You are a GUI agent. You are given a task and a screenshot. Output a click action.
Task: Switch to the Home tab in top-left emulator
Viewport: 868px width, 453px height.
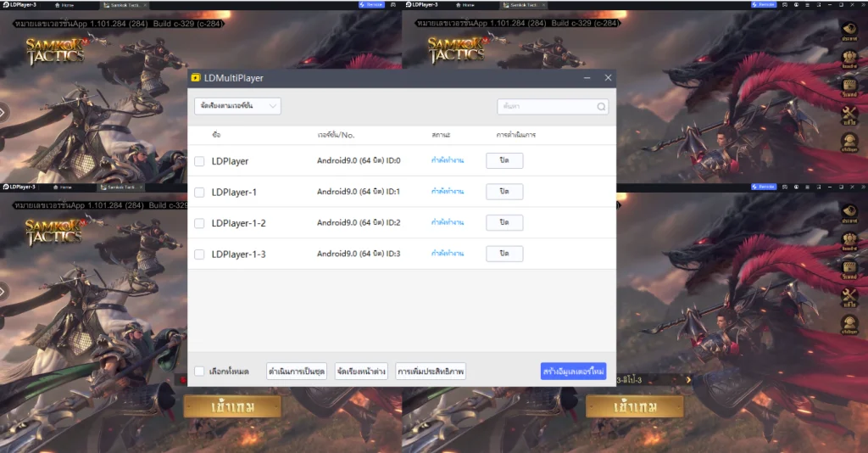click(x=64, y=4)
